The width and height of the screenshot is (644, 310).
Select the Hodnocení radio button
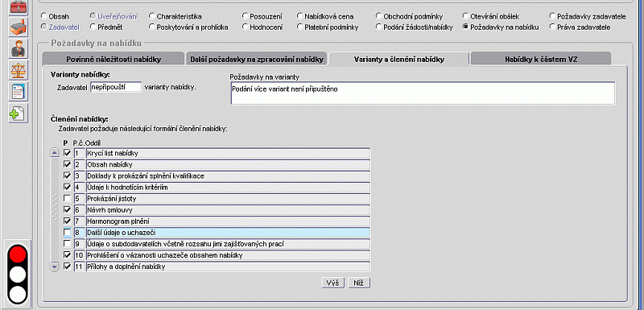(x=246, y=27)
